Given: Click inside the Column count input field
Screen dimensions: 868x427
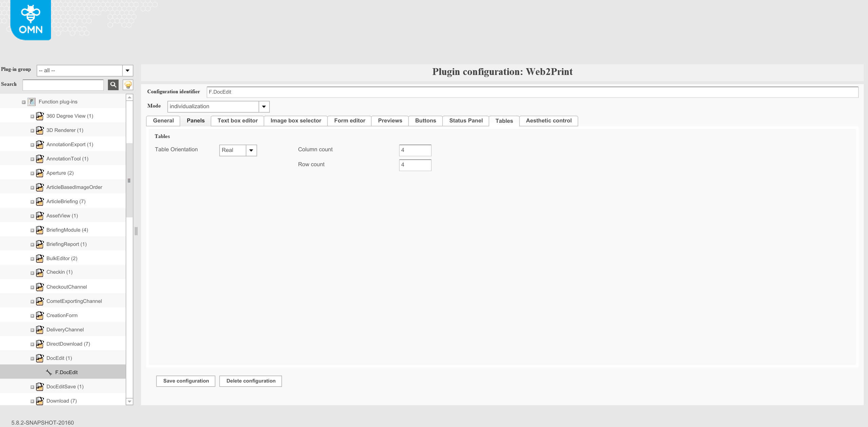Looking at the screenshot, I should pos(415,150).
